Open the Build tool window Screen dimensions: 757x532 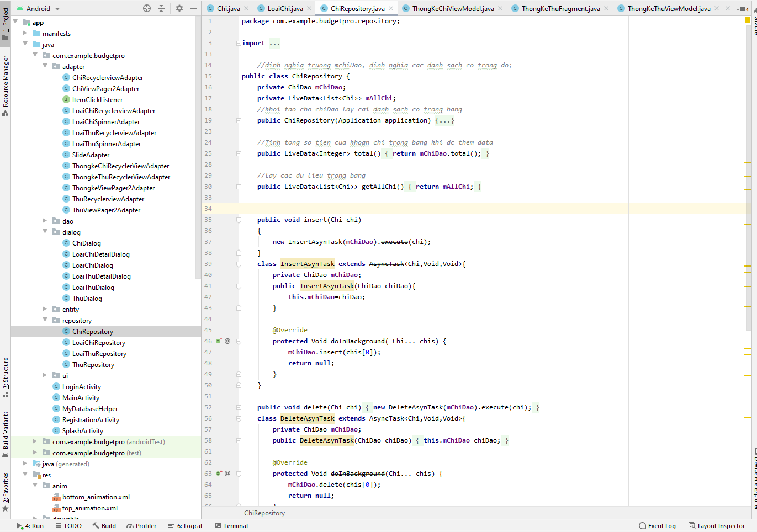[x=104, y=526]
